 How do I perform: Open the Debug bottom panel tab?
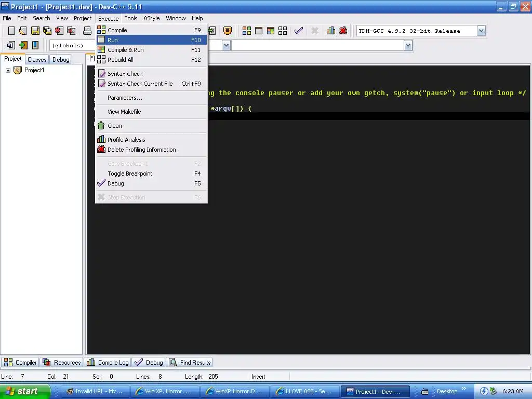click(x=149, y=362)
